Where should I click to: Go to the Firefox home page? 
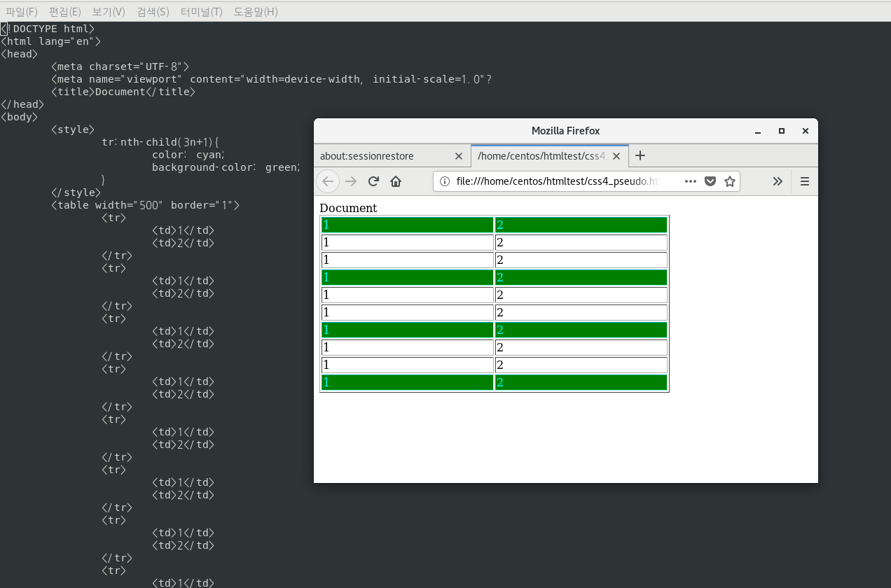pos(396,181)
